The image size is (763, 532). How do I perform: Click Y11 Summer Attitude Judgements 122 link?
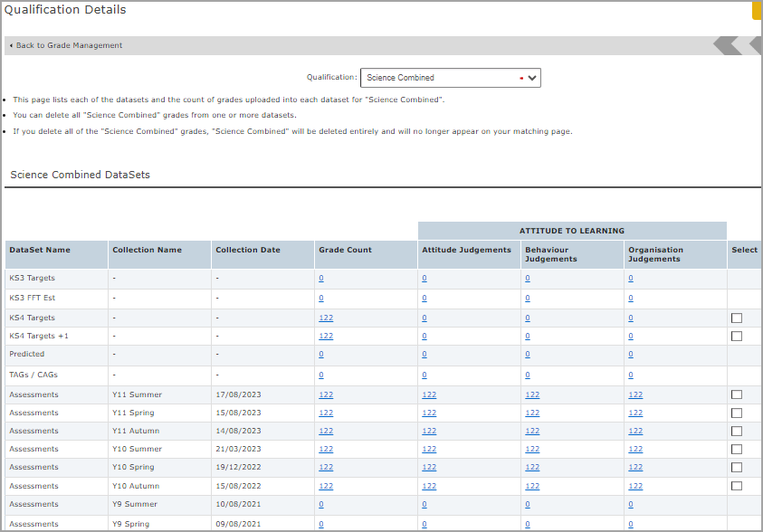tap(429, 394)
